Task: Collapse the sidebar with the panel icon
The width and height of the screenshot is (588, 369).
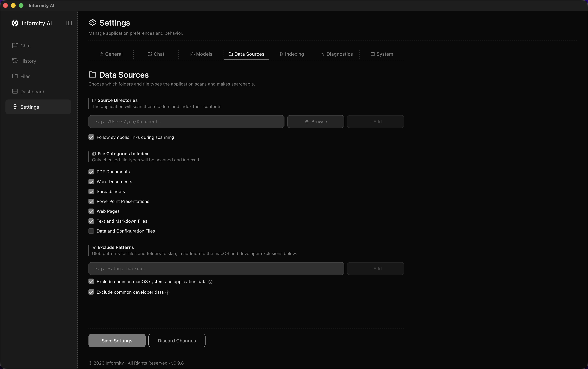Action: 69,23
